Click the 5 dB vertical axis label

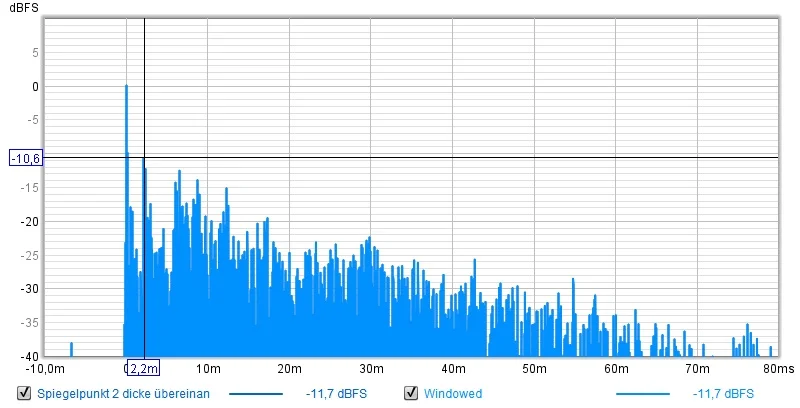click(x=35, y=53)
